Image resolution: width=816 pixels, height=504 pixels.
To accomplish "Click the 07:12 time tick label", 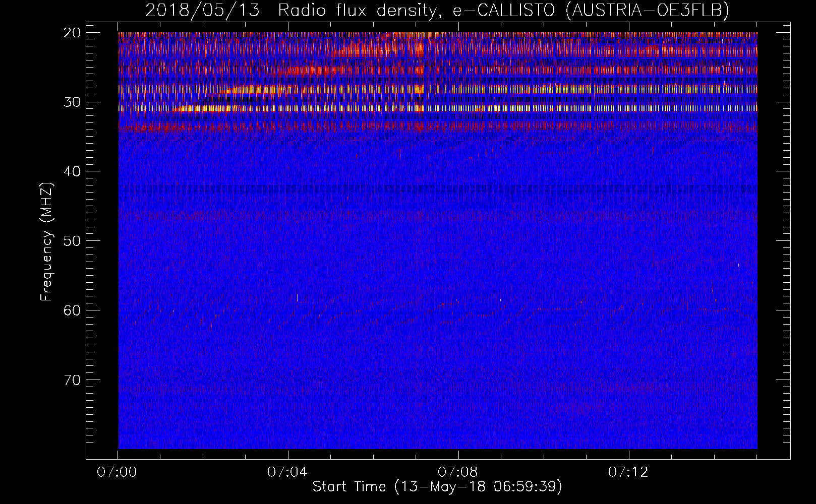I will pos(628,472).
